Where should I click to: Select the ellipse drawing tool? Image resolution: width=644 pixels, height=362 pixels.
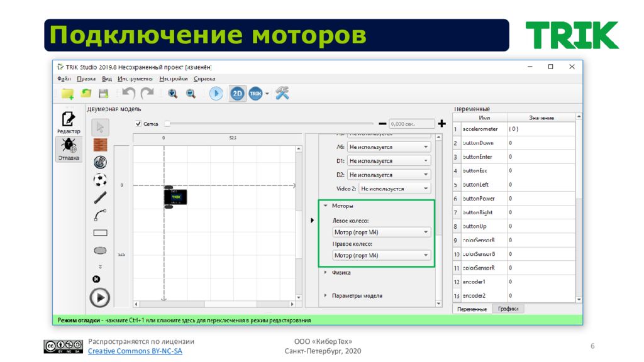pyautogui.click(x=100, y=250)
